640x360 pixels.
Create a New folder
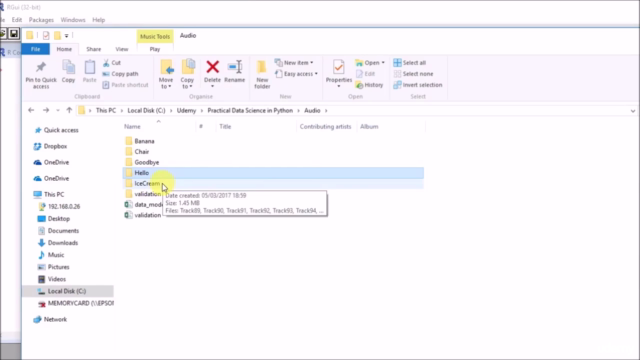coord(262,74)
